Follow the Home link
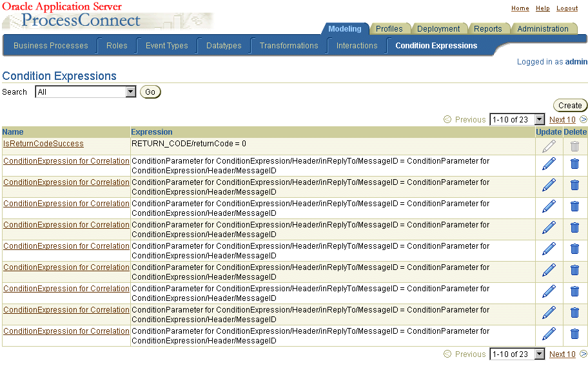 point(520,8)
